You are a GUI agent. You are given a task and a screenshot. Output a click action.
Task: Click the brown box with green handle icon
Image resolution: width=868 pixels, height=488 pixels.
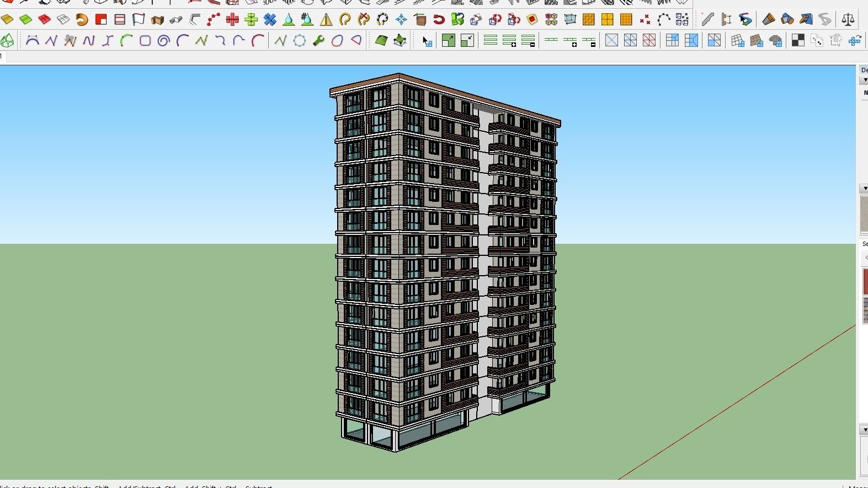click(x=420, y=20)
